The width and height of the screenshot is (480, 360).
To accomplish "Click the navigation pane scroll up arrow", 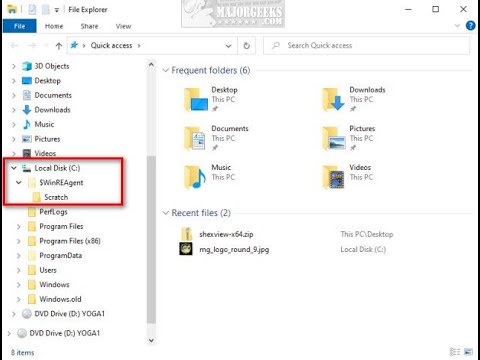I will [151, 65].
